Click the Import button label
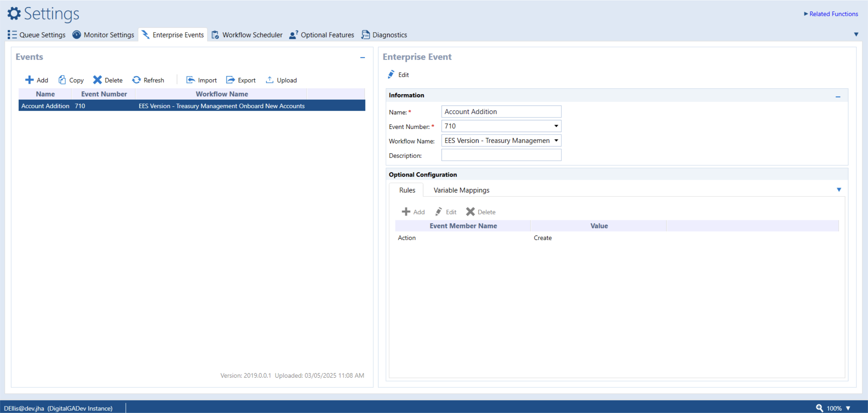The image size is (868, 413). [x=207, y=80]
